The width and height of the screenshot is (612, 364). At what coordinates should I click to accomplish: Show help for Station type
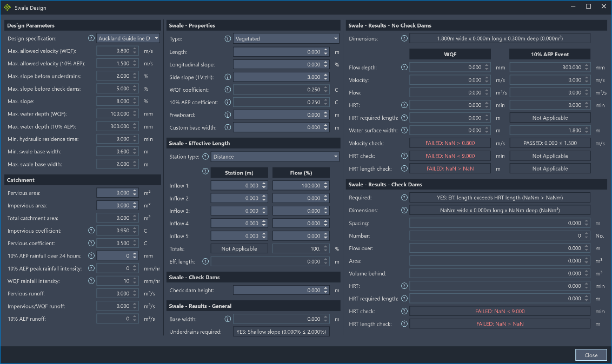click(205, 156)
